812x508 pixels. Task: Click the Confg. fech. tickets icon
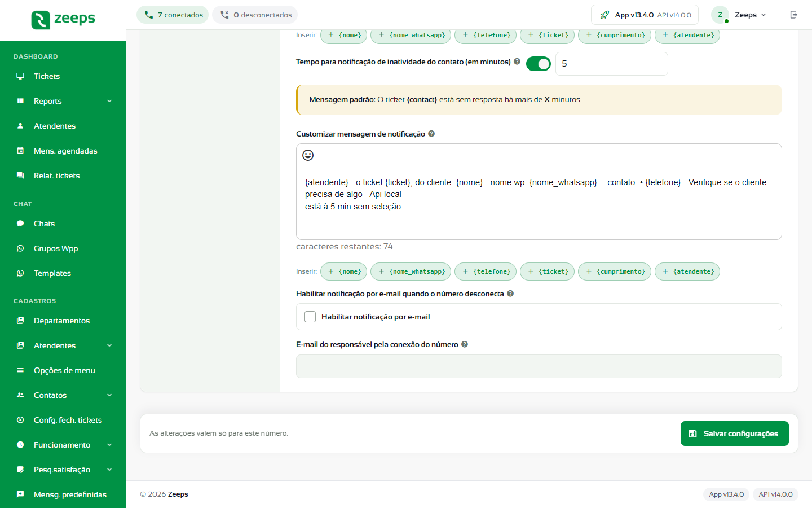click(x=20, y=420)
